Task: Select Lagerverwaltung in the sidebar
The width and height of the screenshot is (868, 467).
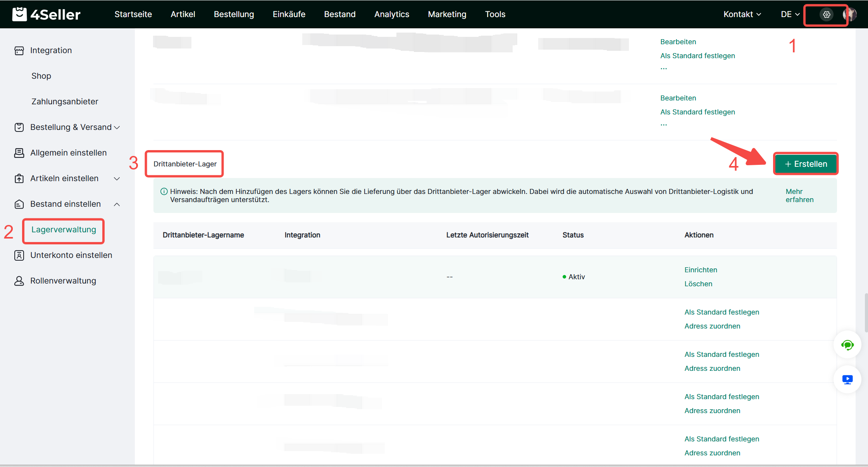Action: tap(64, 230)
